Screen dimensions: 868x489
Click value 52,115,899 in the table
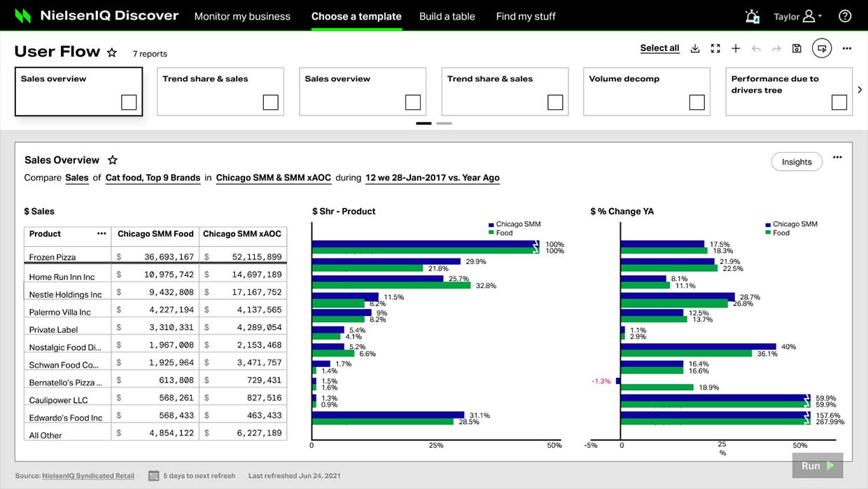(x=257, y=257)
